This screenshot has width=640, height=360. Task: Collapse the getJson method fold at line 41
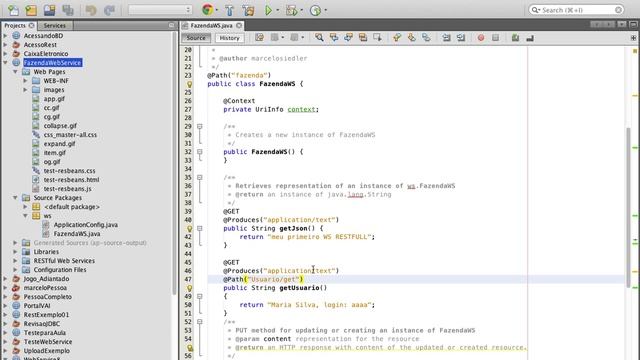(200, 228)
